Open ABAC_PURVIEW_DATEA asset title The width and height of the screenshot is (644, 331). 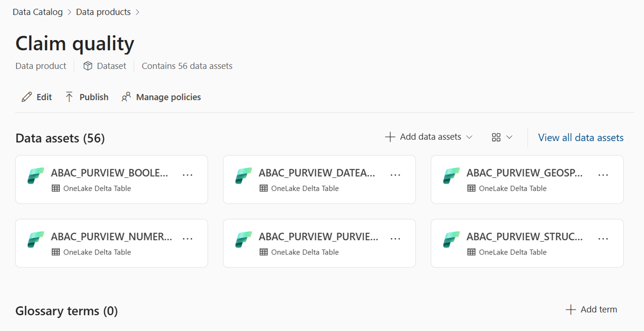[x=317, y=173]
